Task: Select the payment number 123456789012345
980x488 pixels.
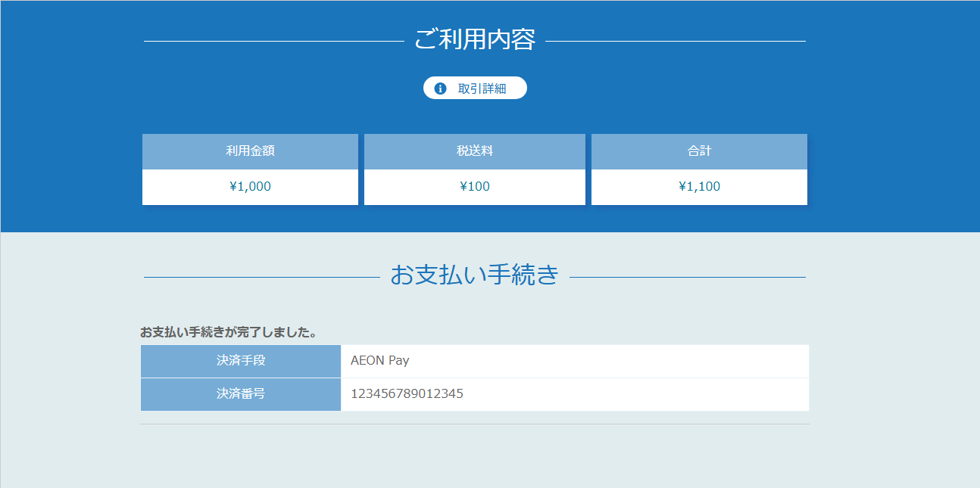Action: (407, 394)
